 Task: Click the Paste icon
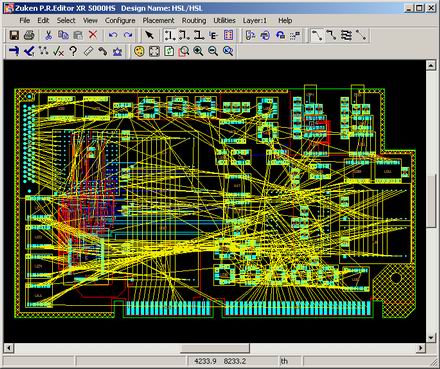(x=78, y=35)
